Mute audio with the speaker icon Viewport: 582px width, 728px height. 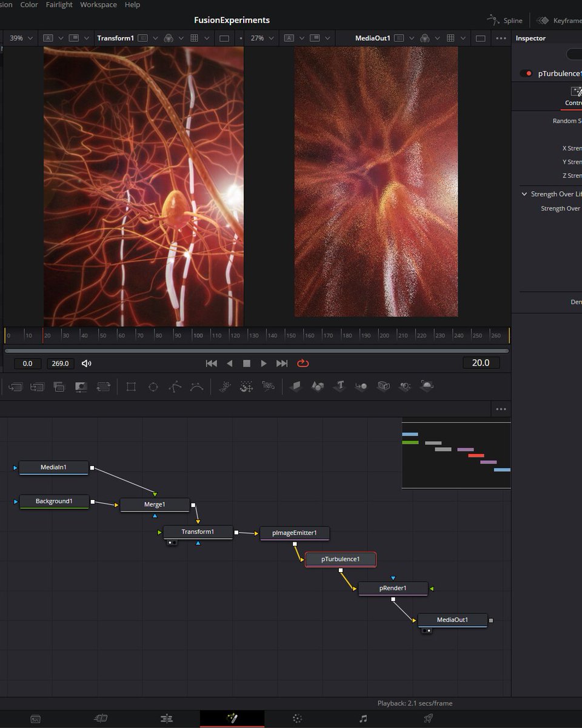(x=86, y=363)
